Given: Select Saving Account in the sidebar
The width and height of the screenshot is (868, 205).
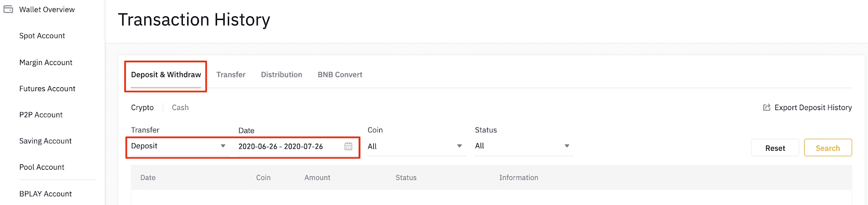Looking at the screenshot, I should 46,141.
